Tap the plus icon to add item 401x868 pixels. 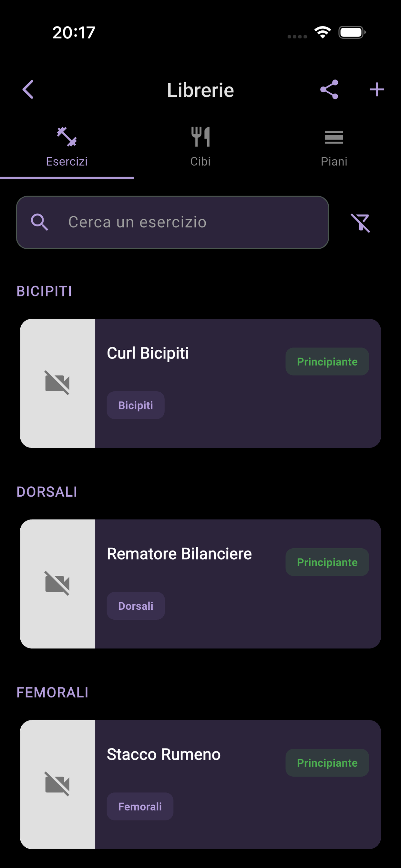coord(377,89)
